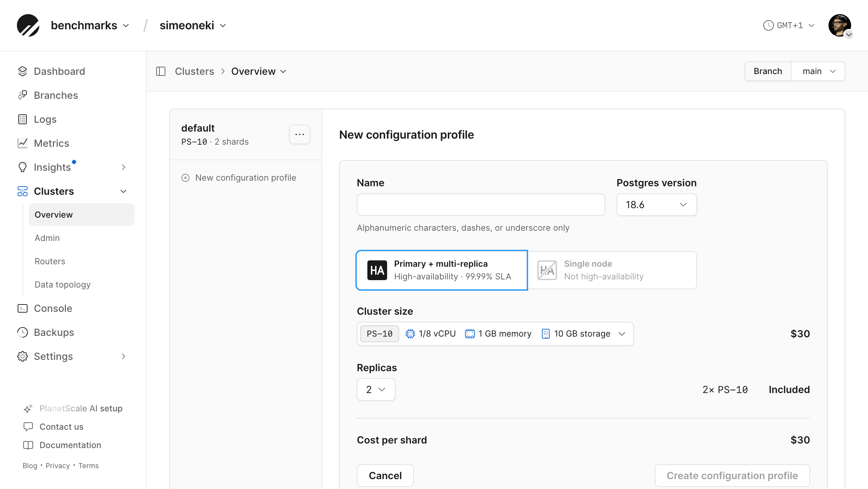Click the Dashboard layers icon
The height and width of the screenshot is (489, 868).
click(x=23, y=71)
